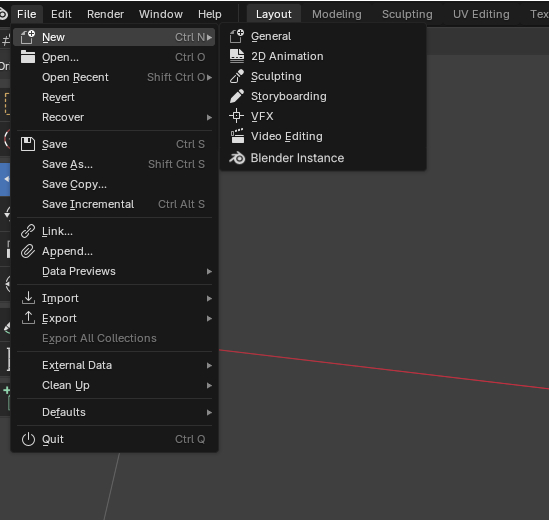This screenshot has height=520, width=549.
Task: Open the Help menu
Action: point(210,14)
